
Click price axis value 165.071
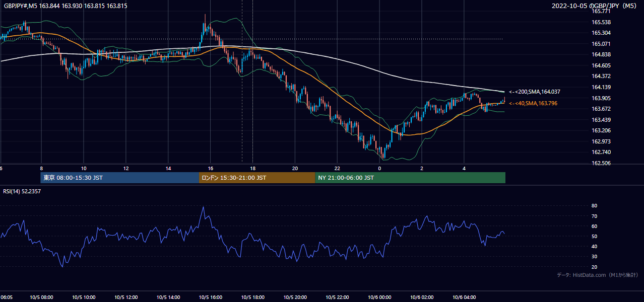pos(601,44)
